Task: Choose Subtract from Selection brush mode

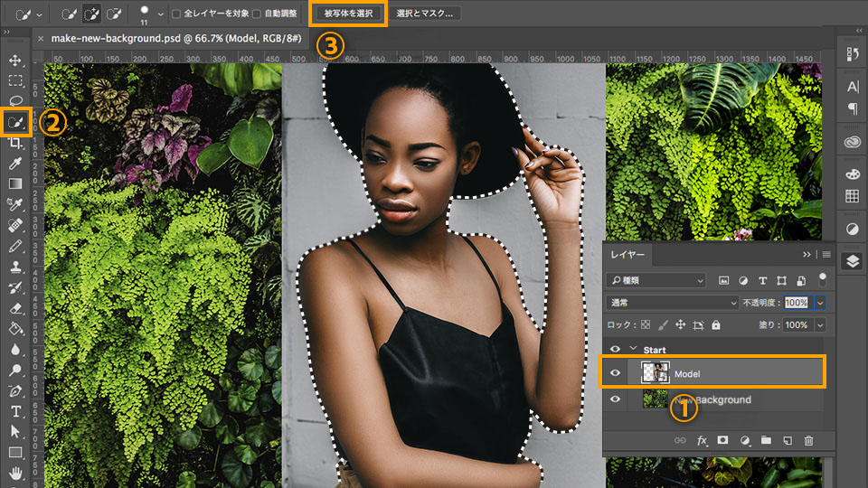Action: [114, 14]
